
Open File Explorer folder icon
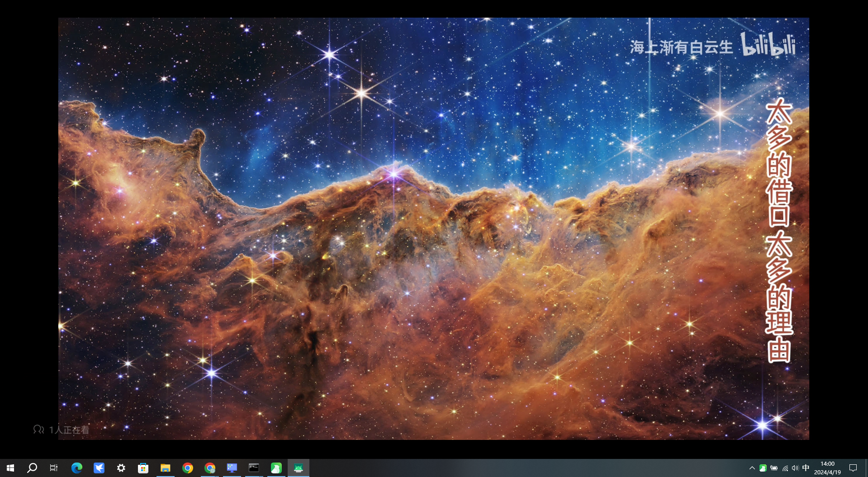[165, 468]
